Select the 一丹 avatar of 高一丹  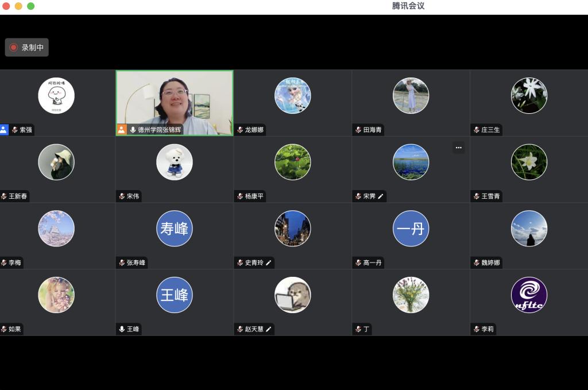pyautogui.click(x=411, y=229)
